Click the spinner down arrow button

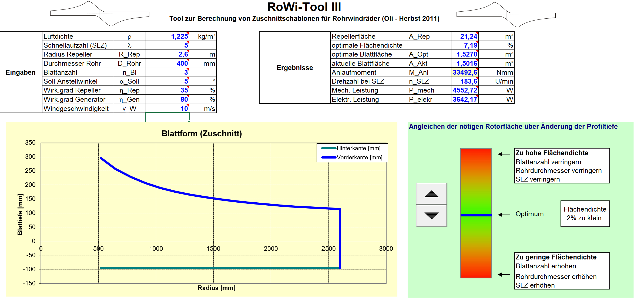(431, 216)
